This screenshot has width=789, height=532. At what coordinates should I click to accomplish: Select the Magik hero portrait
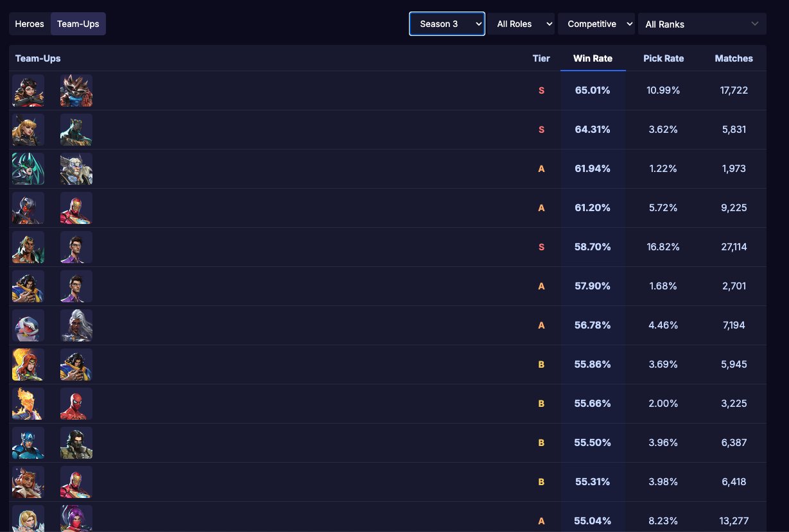[x=28, y=130]
